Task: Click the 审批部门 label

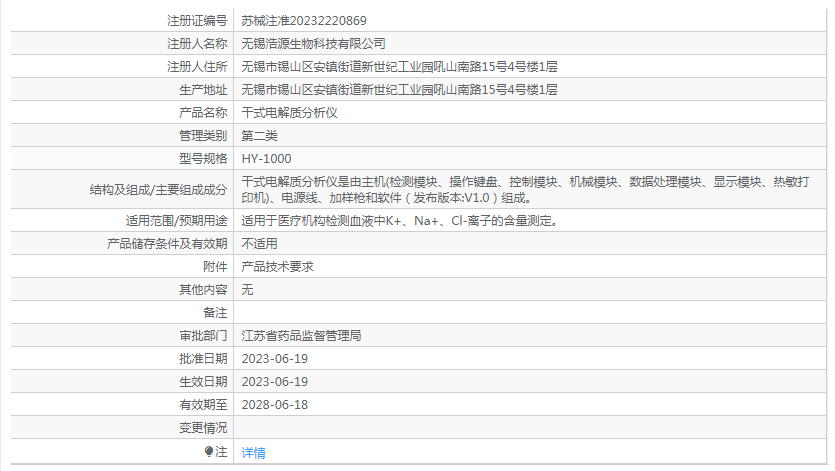Action: pyautogui.click(x=203, y=336)
